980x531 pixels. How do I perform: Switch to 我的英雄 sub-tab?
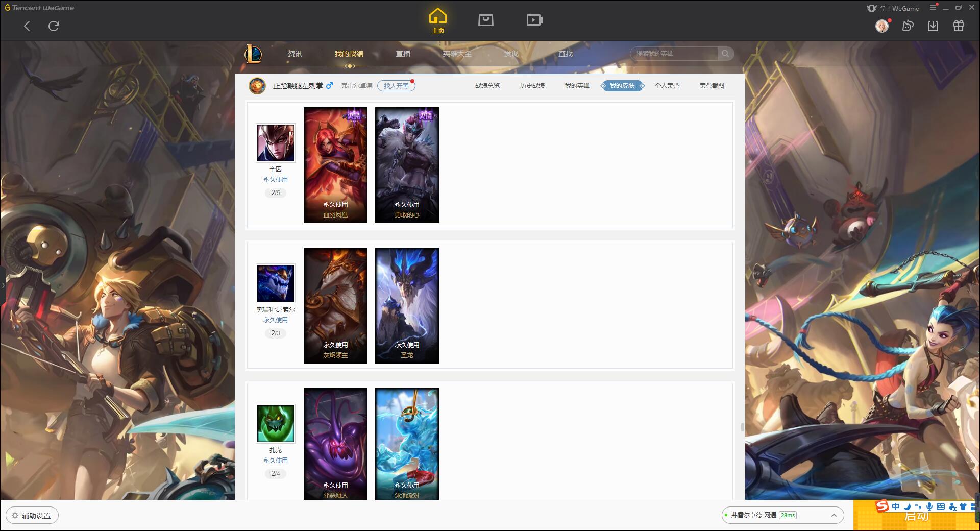tap(577, 86)
